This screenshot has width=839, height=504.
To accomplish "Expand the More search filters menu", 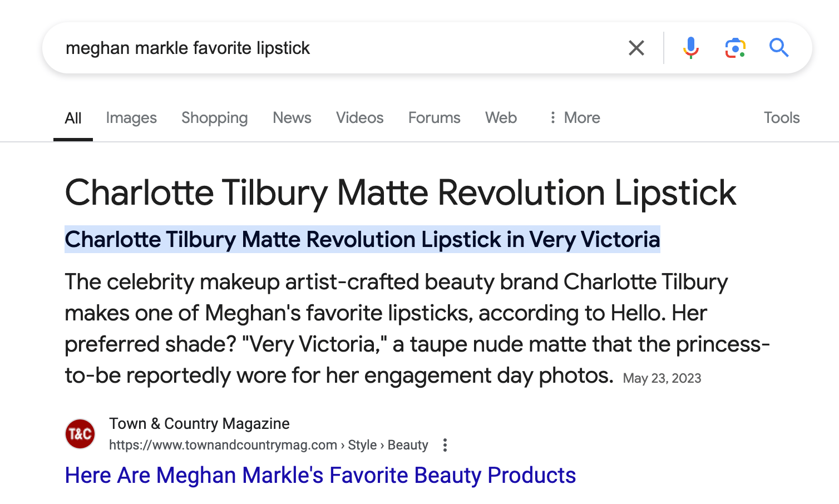I will click(574, 118).
